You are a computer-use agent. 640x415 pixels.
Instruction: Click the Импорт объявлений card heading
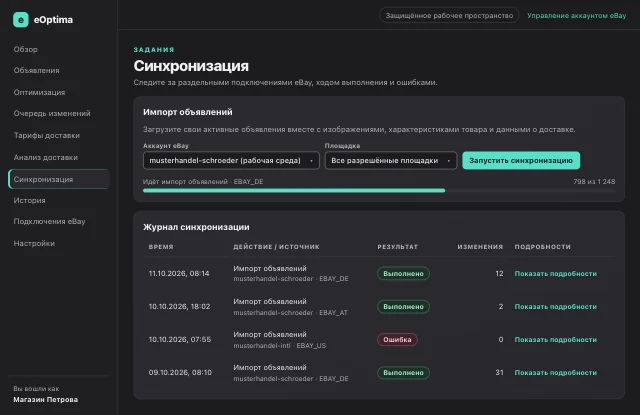(x=187, y=112)
